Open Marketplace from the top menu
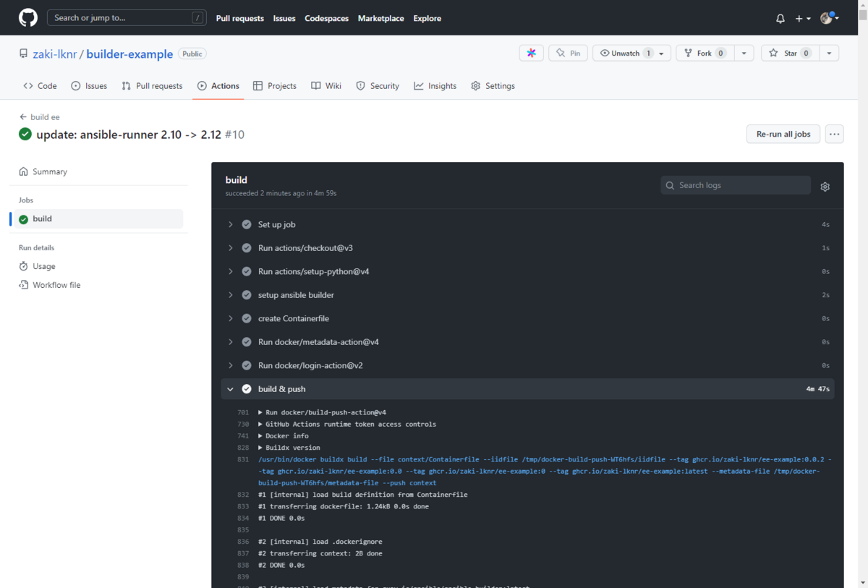 380,18
